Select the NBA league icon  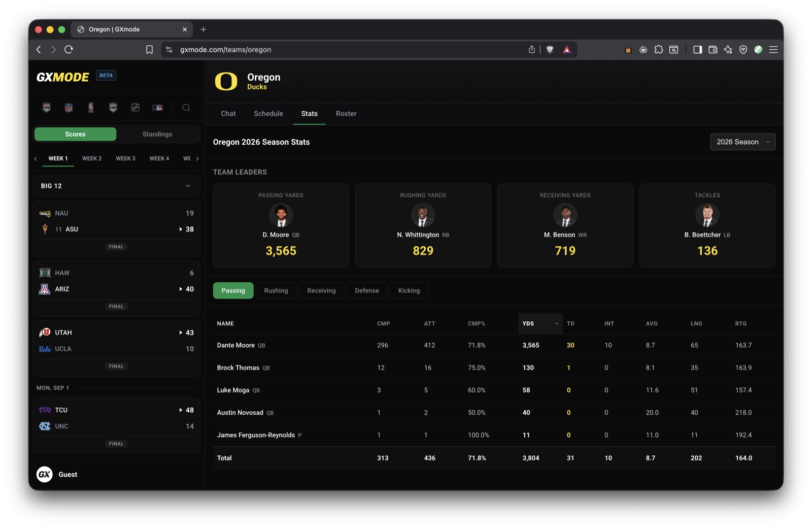pos(91,108)
